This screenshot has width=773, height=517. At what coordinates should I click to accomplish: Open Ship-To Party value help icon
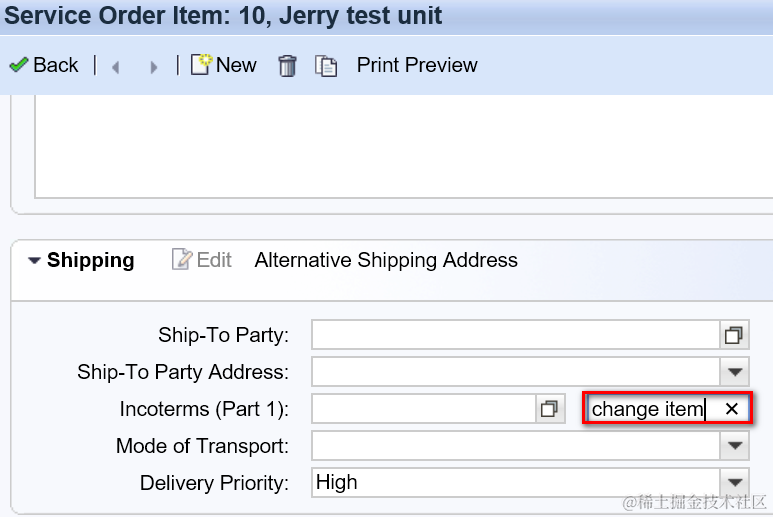(734, 335)
